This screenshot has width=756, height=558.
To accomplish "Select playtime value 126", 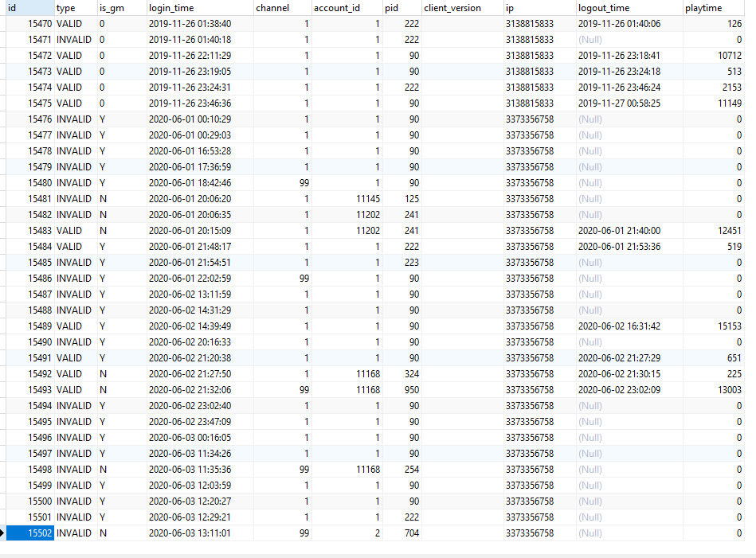I will coord(734,24).
